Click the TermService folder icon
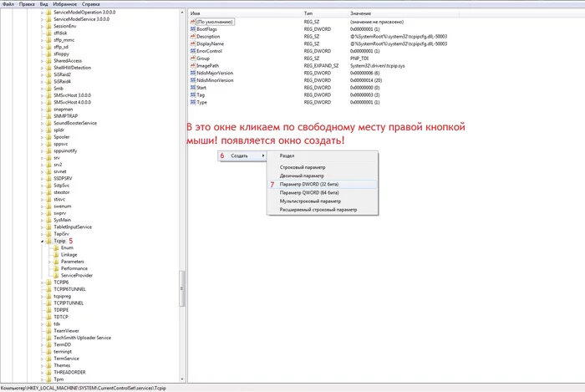Viewport: 585px width, 392px height. 48,359
